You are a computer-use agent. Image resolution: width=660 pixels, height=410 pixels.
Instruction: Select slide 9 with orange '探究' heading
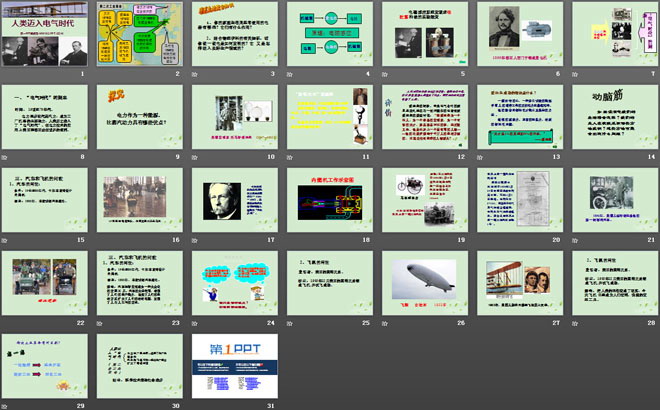coord(140,117)
